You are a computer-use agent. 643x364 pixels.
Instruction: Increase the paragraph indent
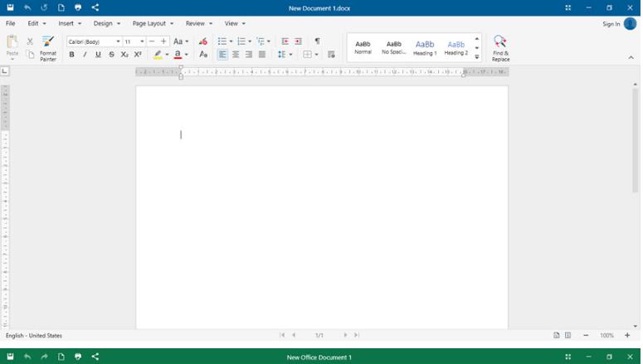click(x=298, y=41)
